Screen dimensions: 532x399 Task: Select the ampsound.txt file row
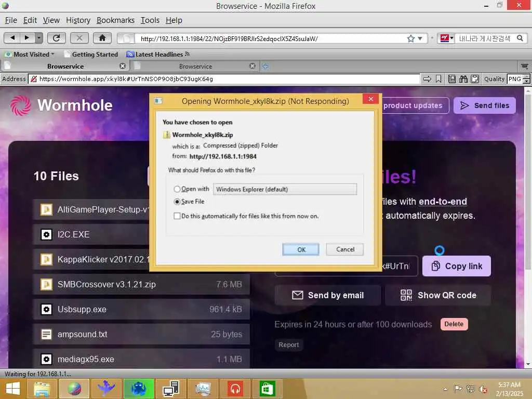coord(141,334)
